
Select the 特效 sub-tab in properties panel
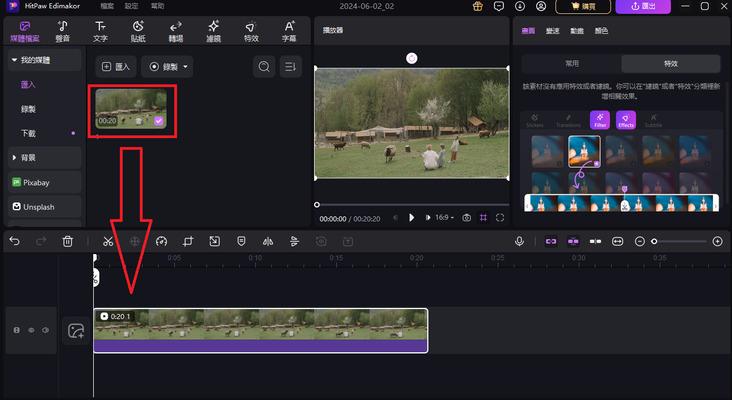(x=671, y=63)
